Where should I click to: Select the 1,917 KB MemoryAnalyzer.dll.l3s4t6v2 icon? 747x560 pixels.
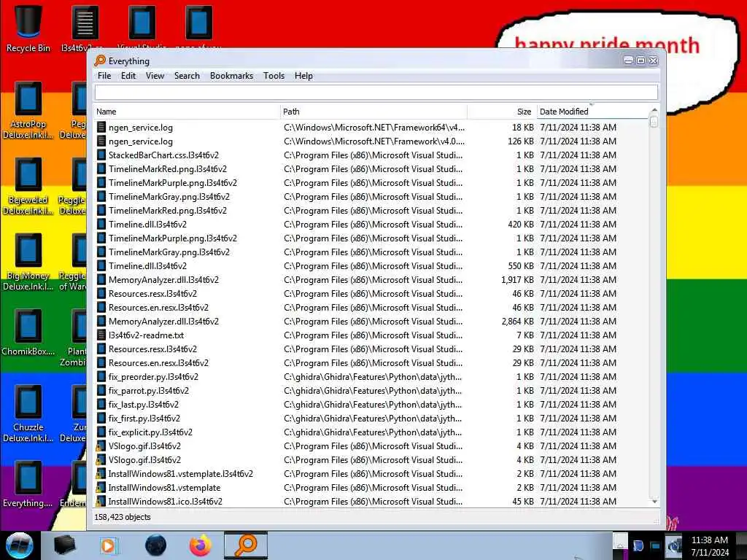[101, 279]
